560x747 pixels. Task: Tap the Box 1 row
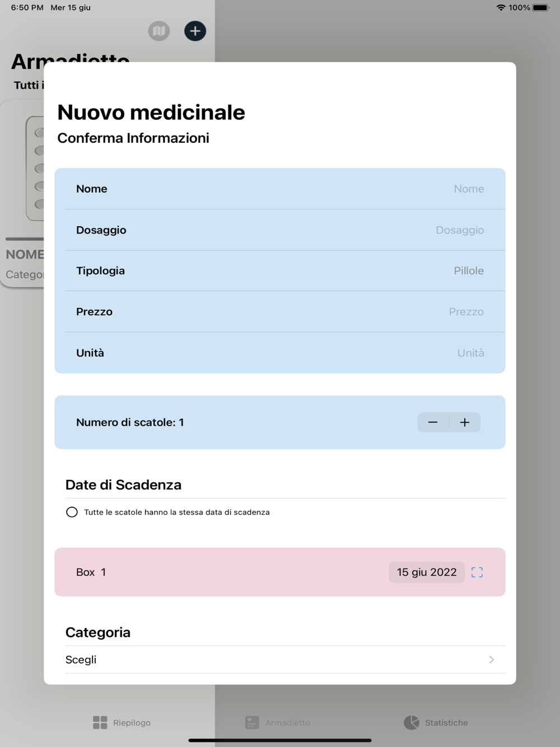click(280, 572)
